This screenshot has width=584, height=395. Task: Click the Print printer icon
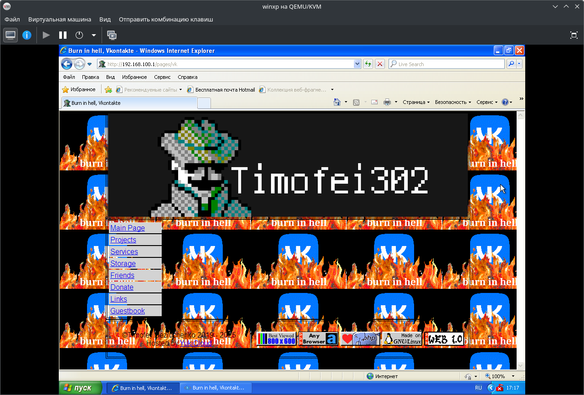pos(387,102)
